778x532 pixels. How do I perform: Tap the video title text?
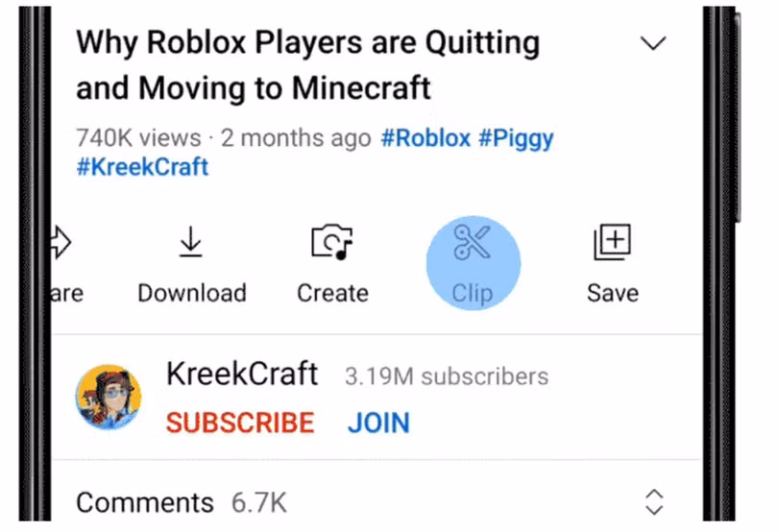pyautogui.click(x=307, y=65)
